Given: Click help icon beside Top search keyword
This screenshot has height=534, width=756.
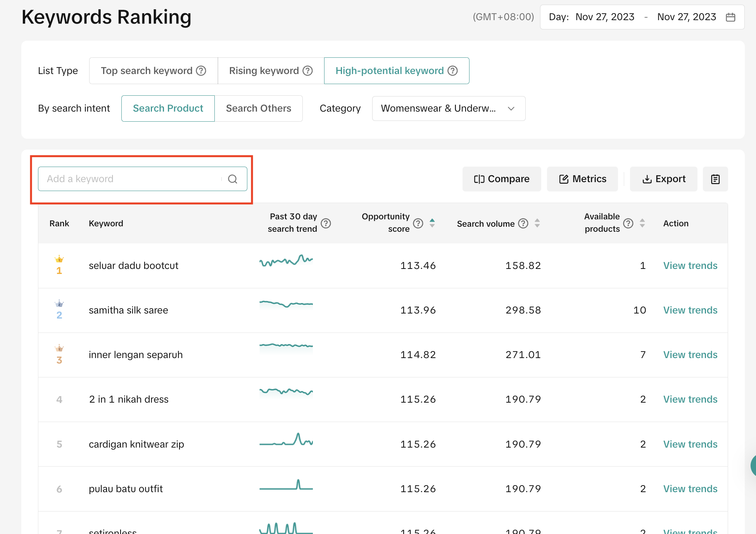Looking at the screenshot, I should (201, 71).
